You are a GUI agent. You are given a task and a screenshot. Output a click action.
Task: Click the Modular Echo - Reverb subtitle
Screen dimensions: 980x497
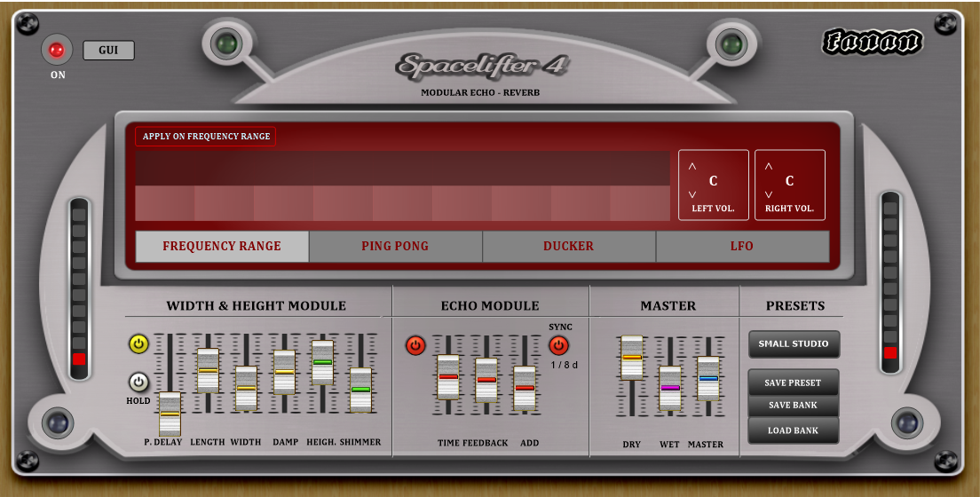pos(480,92)
